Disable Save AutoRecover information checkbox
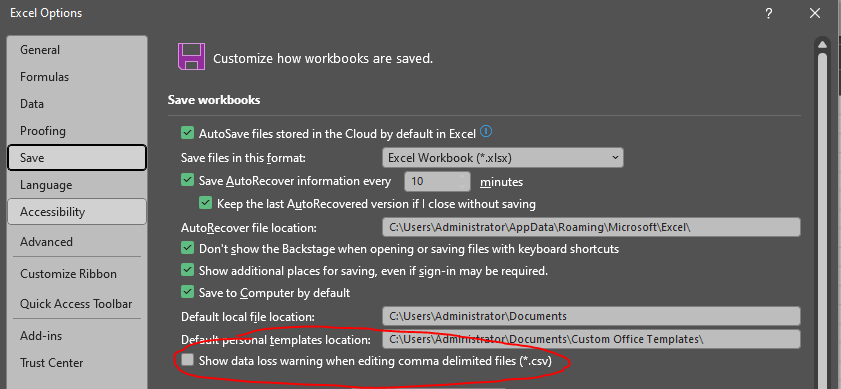This screenshot has width=841, height=389. pyautogui.click(x=187, y=180)
